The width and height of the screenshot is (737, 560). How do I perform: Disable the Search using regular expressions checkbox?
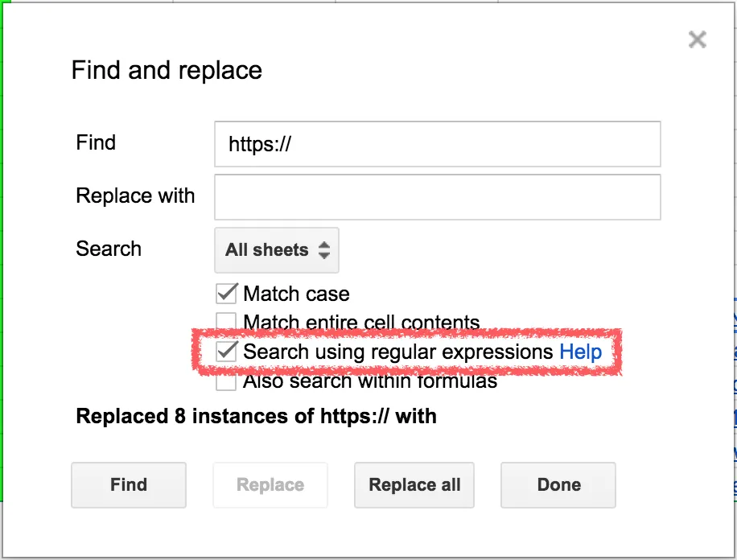pos(228,352)
